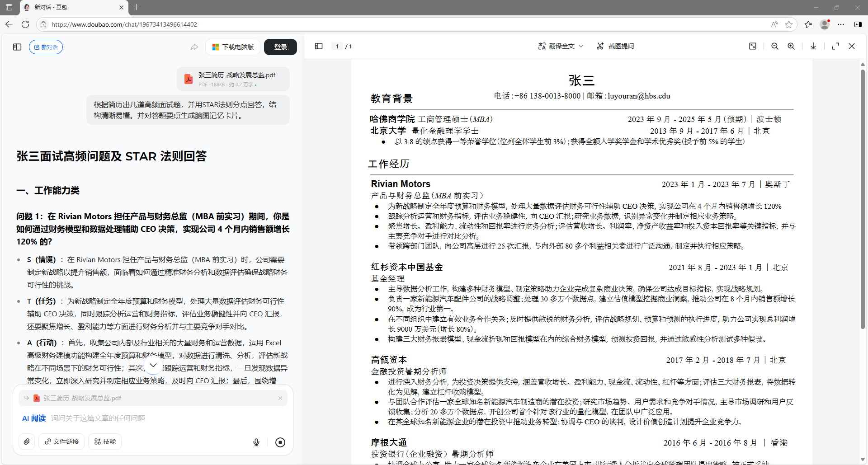Click the email luyouran@hbs.edu text
Viewport: 868px width, 465px height.
639,96
